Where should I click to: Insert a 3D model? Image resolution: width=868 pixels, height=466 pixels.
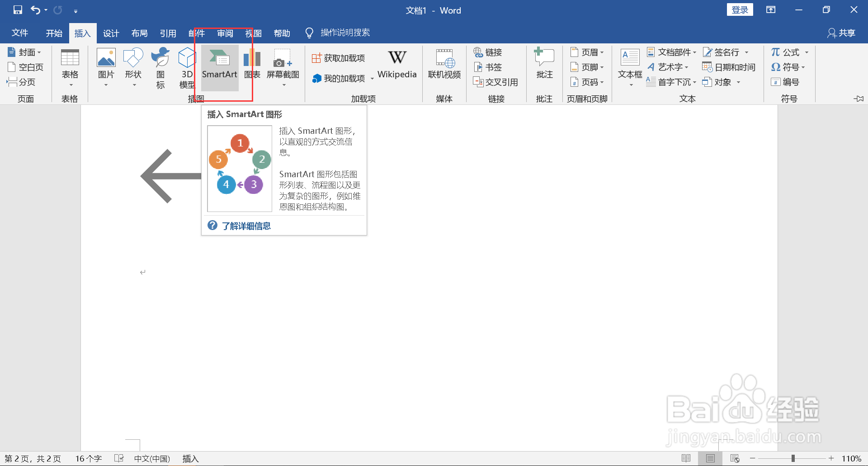pyautogui.click(x=187, y=68)
